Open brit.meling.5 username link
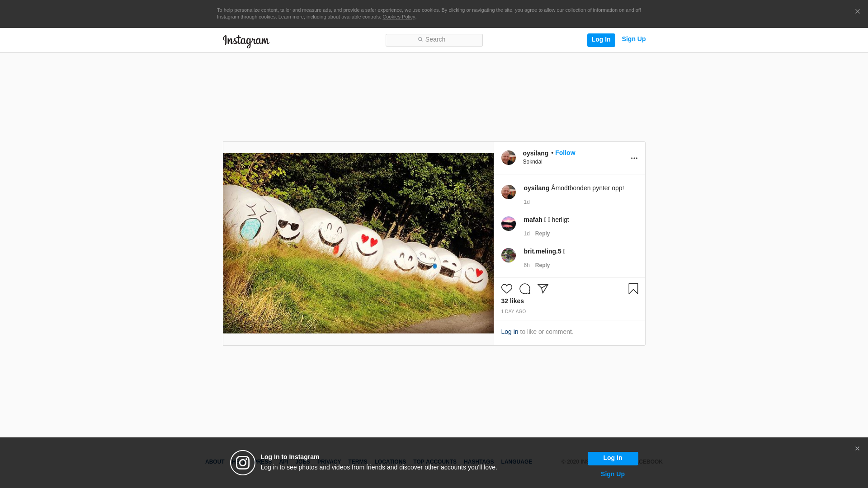This screenshot has width=868, height=488. tap(542, 251)
